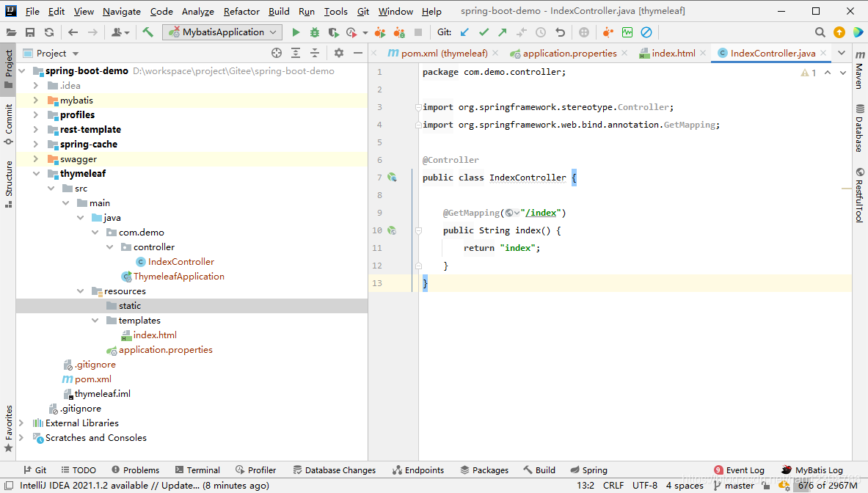Toggle the imports fold marker on line 3
The width and height of the screenshot is (868, 493).
point(418,107)
